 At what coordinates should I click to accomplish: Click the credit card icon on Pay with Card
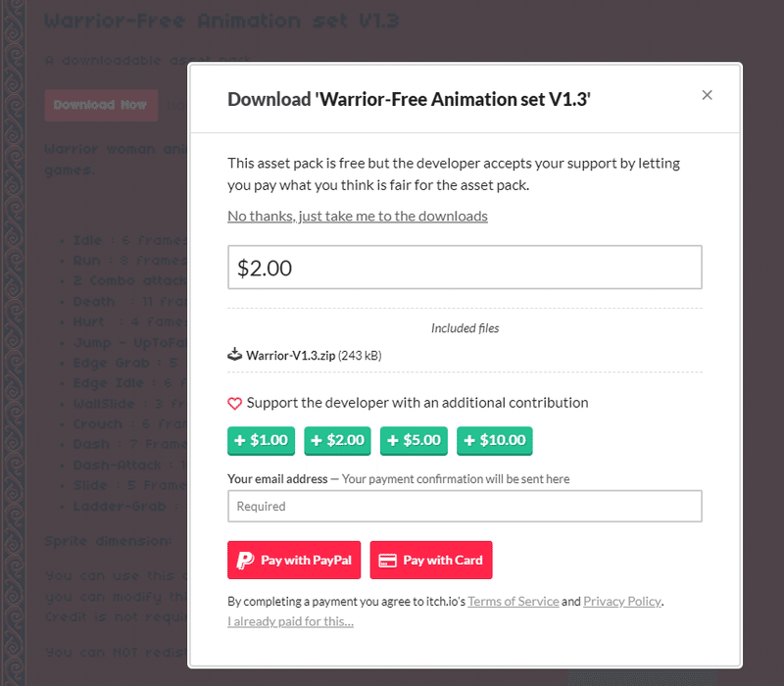[x=389, y=560]
